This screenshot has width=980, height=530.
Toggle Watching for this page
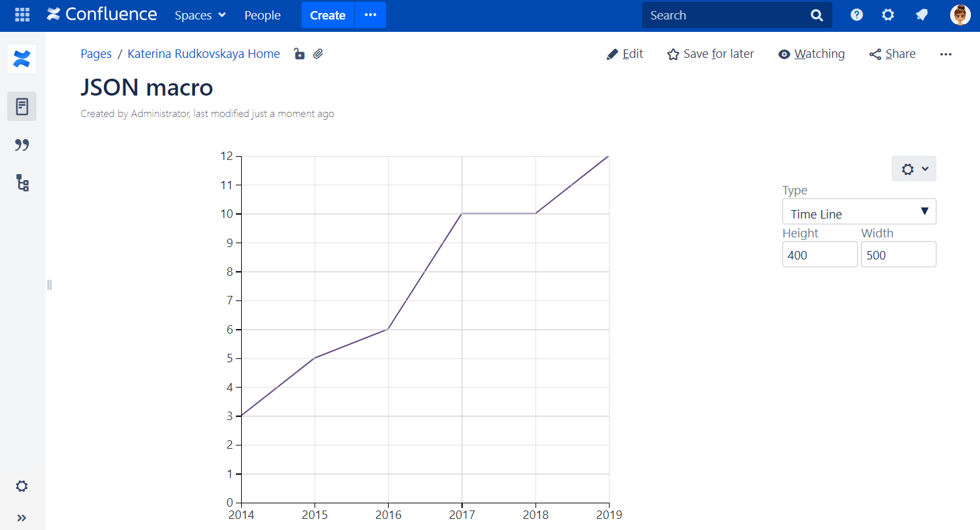pos(812,54)
